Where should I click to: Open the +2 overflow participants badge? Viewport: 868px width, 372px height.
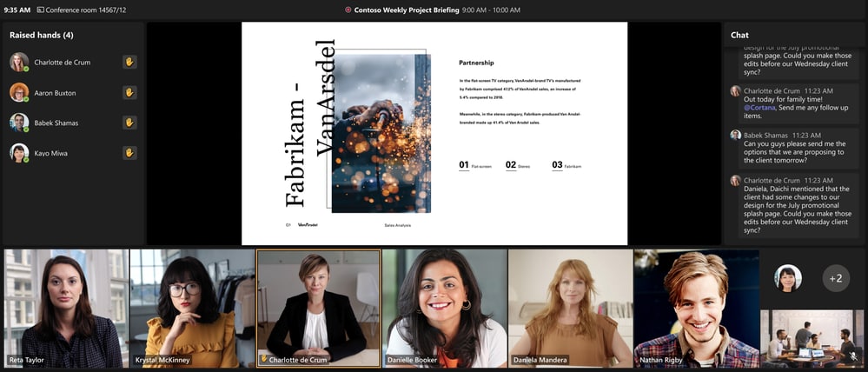(x=836, y=278)
